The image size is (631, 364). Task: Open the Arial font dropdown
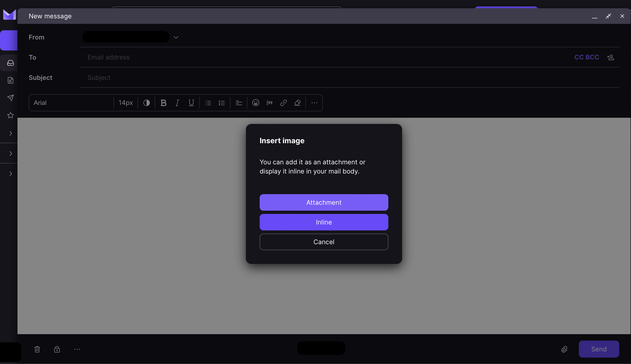point(71,103)
